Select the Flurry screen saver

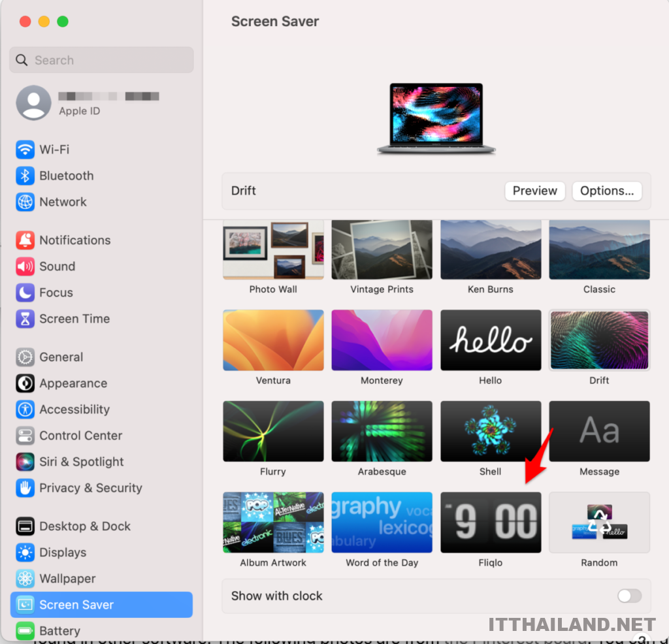pyautogui.click(x=273, y=431)
